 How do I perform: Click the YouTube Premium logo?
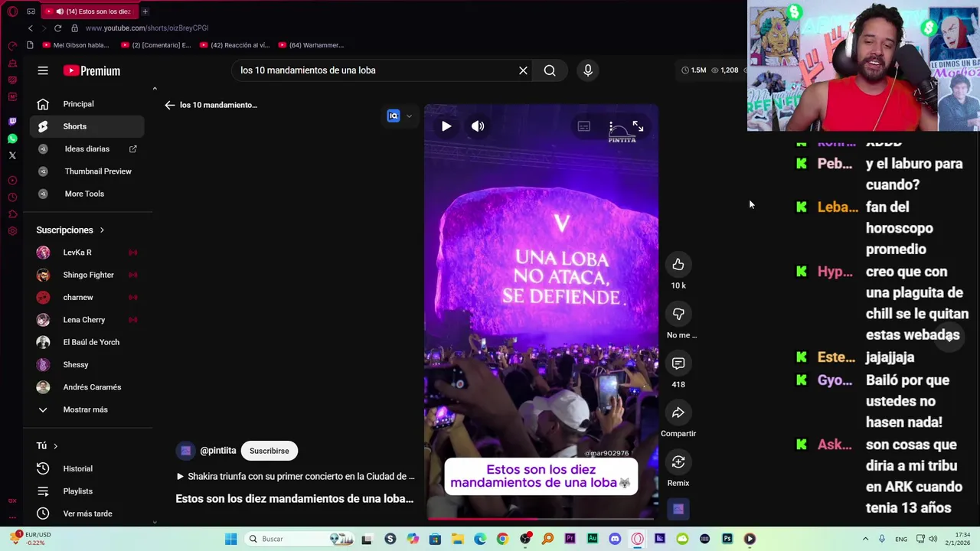[x=92, y=70]
